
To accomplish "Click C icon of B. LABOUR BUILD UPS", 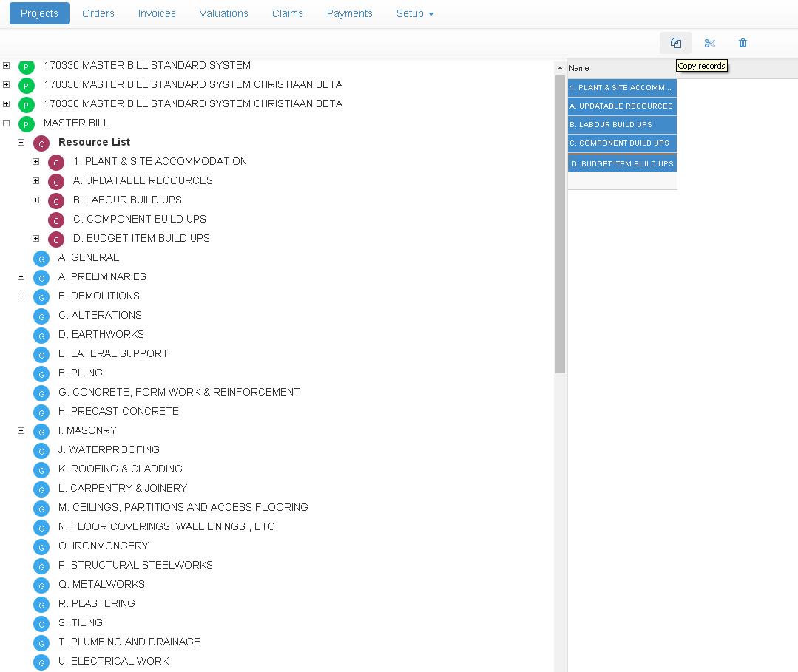I will pos(56,201).
